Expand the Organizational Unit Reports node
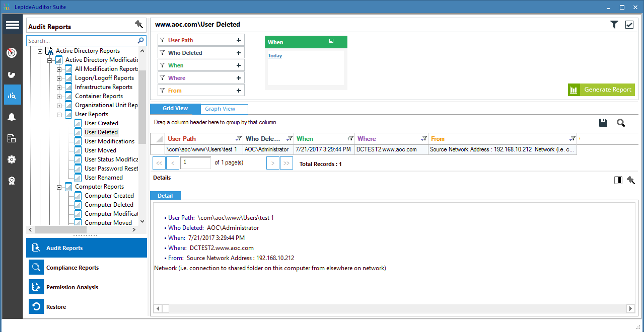The height and width of the screenshot is (332, 644). click(x=59, y=105)
